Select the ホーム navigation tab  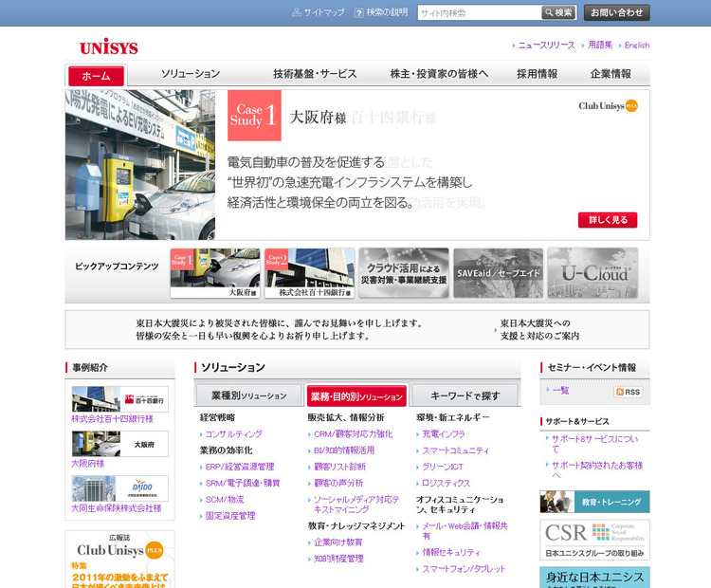(x=96, y=76)
